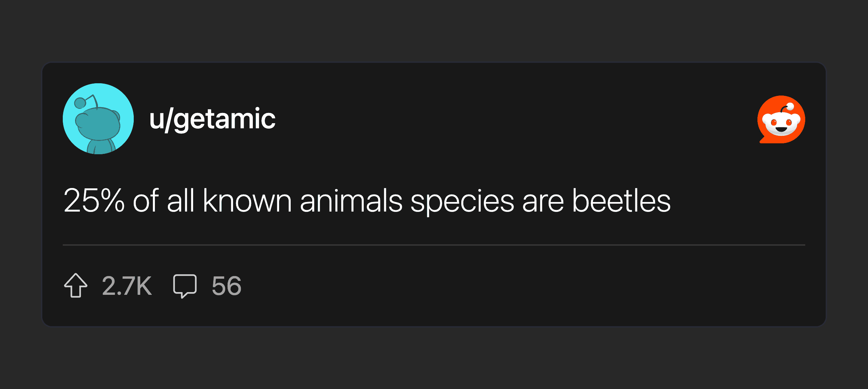Open the beetles post title text

pyautogui.click(x=367, y=201)
